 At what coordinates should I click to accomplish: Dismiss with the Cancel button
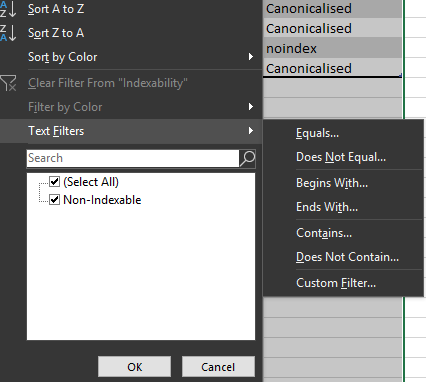coord(218,367)
